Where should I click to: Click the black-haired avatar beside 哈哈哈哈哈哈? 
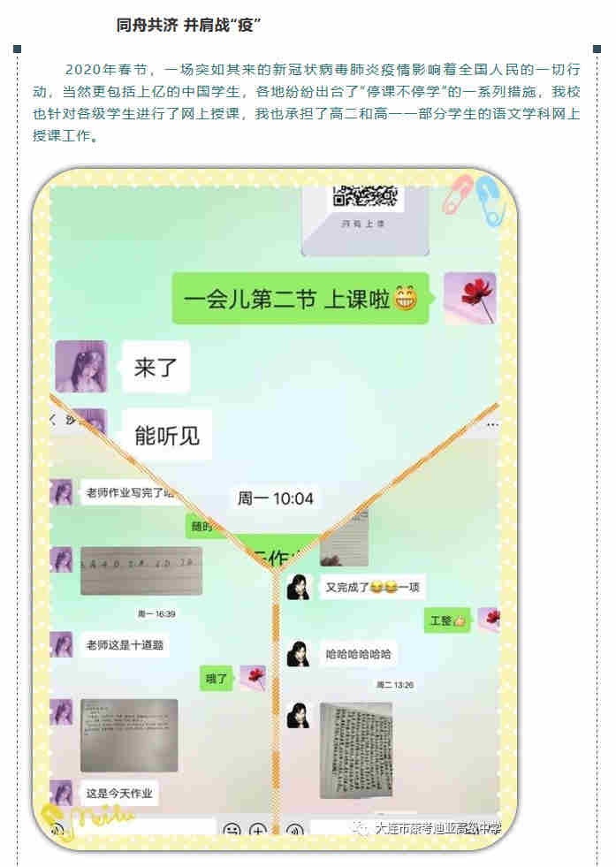[298, 654]
